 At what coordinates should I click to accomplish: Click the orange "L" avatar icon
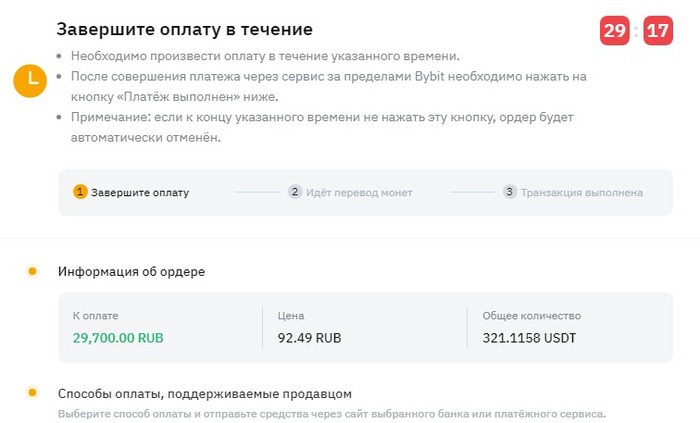(31, 81)
